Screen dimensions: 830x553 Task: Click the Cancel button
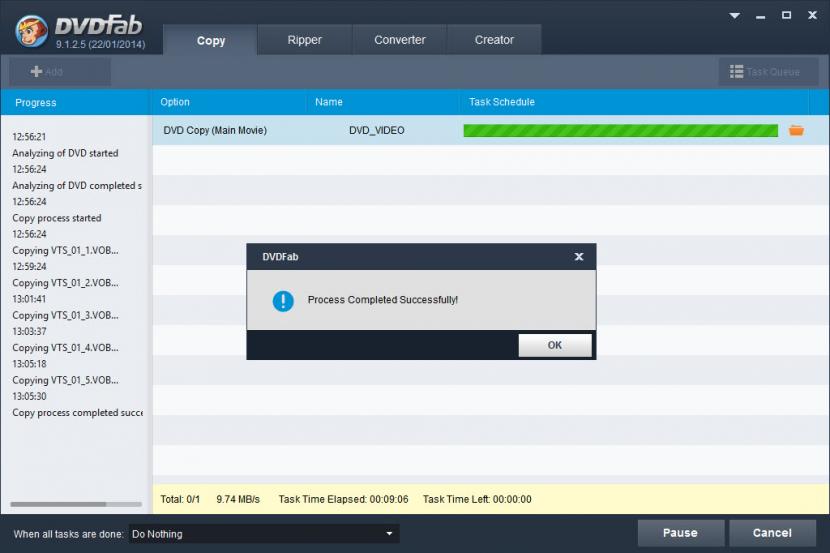pos(772,533)
